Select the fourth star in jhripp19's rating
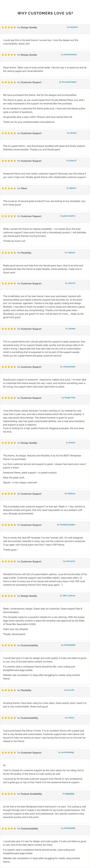90x868 pixels. click(x=12, y=161)
